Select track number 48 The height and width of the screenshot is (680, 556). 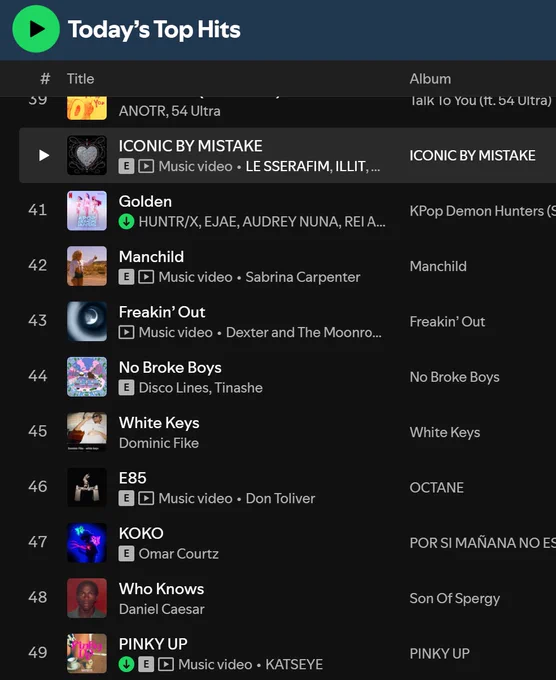(38, 598)
